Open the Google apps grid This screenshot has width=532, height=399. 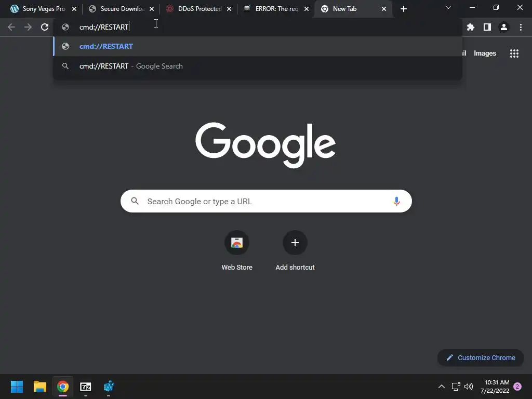pyautogui.click(x=514, y=54)
